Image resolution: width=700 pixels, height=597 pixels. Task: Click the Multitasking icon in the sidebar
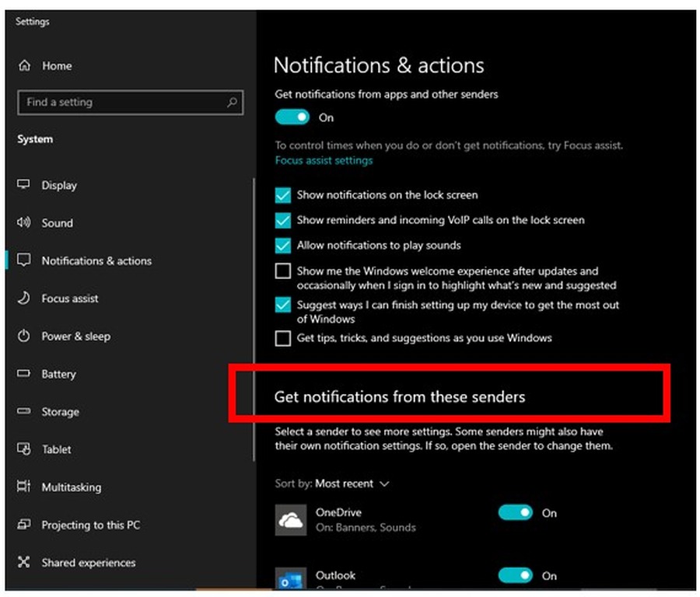24,487
